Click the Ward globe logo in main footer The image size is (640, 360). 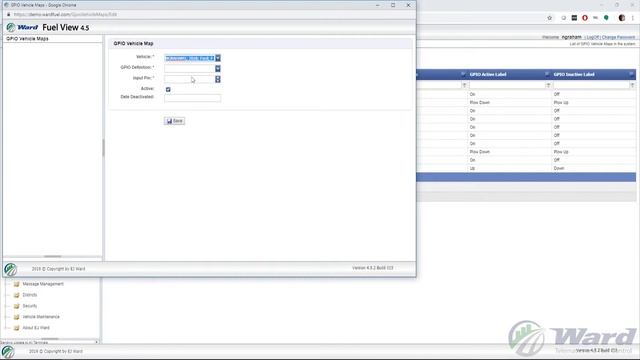point(8,352)
